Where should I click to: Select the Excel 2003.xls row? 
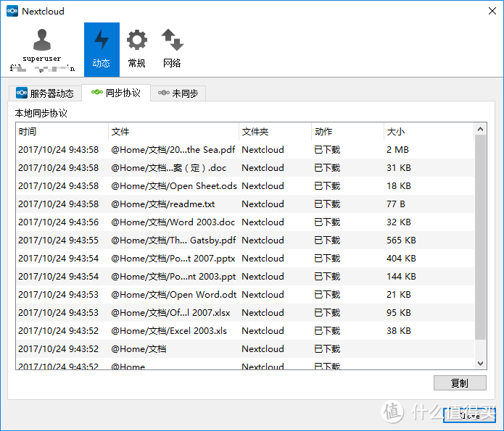click(x=245, y=331)
